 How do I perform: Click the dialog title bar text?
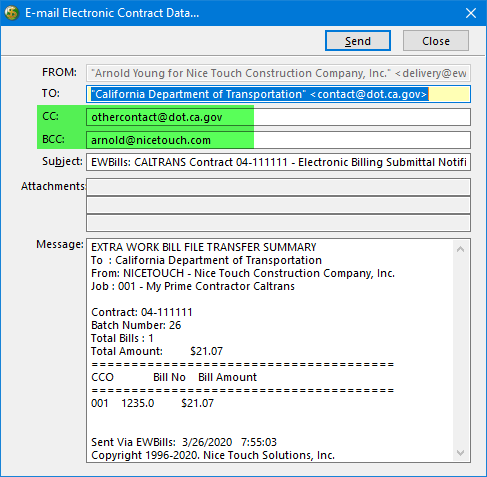click(112, 13)
